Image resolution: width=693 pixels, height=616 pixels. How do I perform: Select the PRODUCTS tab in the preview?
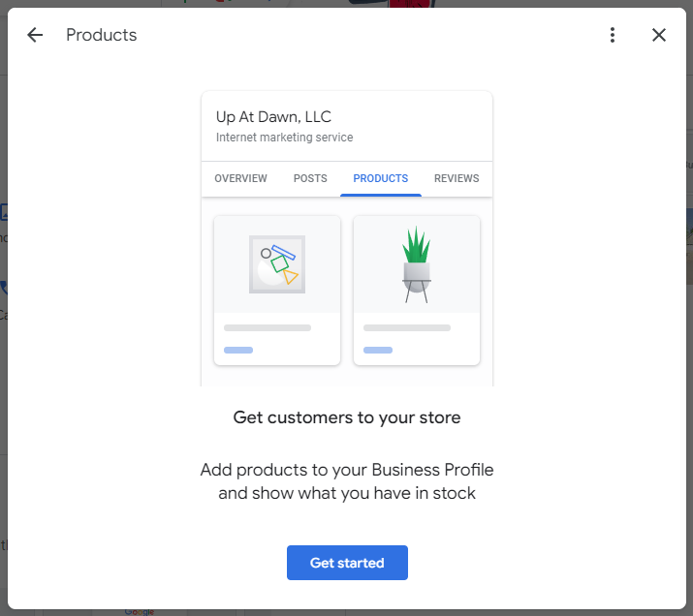381,178
